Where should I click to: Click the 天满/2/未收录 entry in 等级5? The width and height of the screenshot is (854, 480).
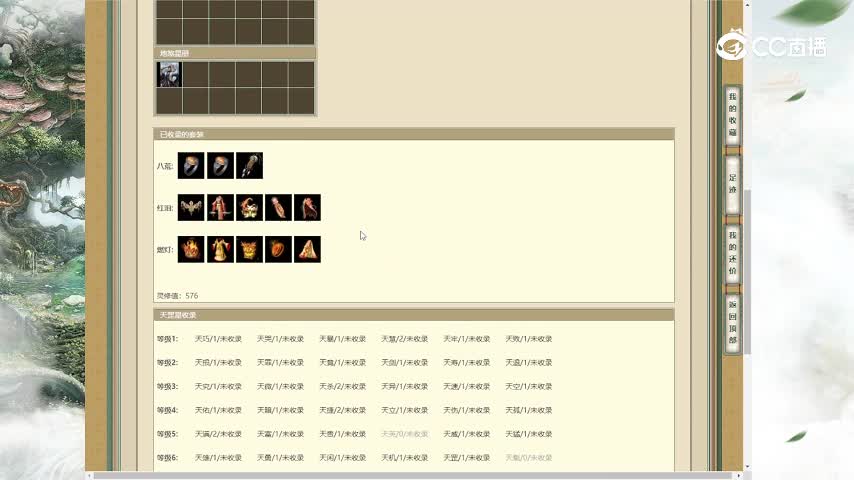(218, 434)
